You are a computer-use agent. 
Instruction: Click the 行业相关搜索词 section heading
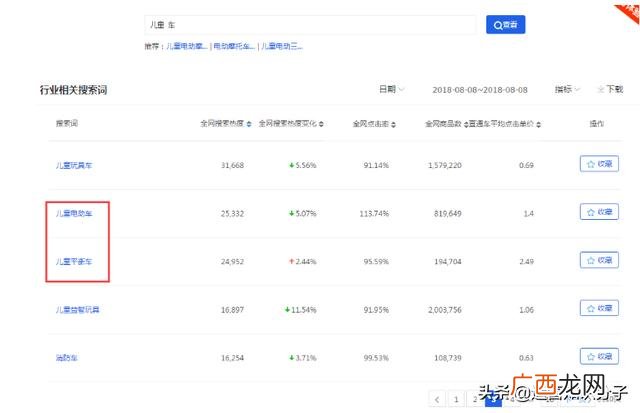tap(73, 90)
